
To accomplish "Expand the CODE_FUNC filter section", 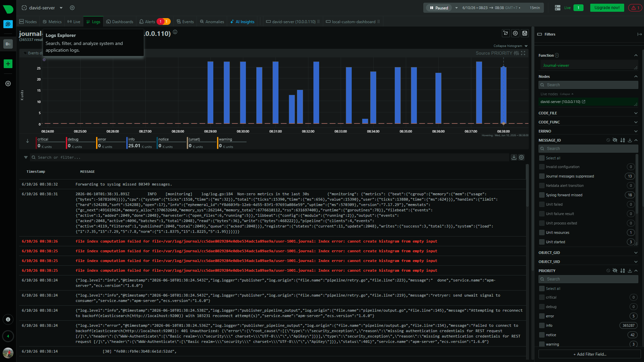I will [636, 122].
